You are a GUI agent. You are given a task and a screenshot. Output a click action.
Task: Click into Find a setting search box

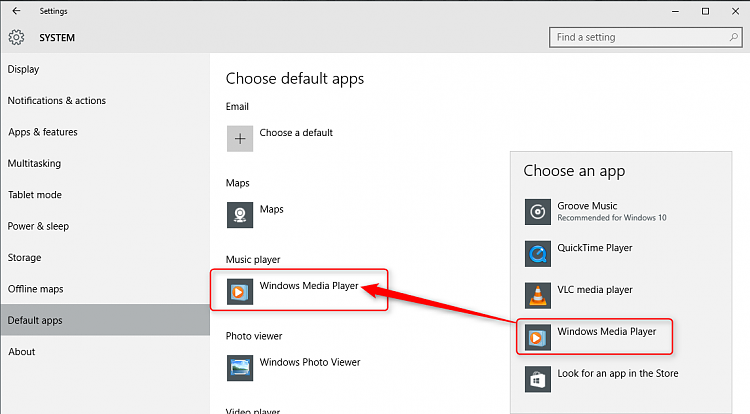point(646,37)
